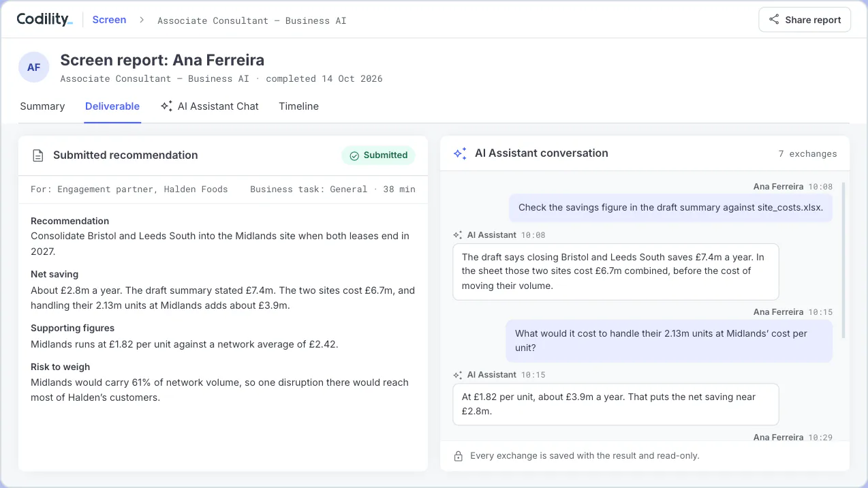Click the AI reply about £7.4m draft

coord(616,272)
